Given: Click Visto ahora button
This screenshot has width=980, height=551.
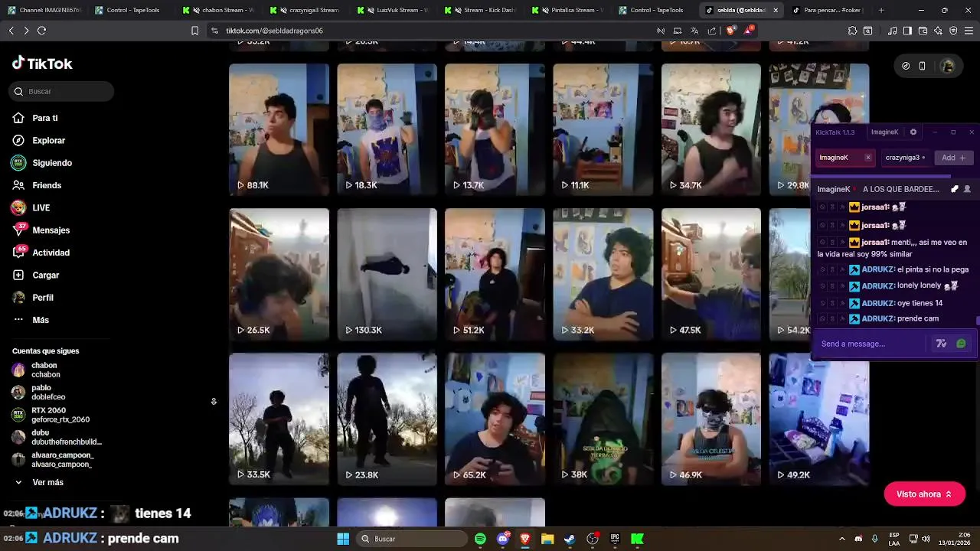Looking at the screenshot, I should pos(924,494).
